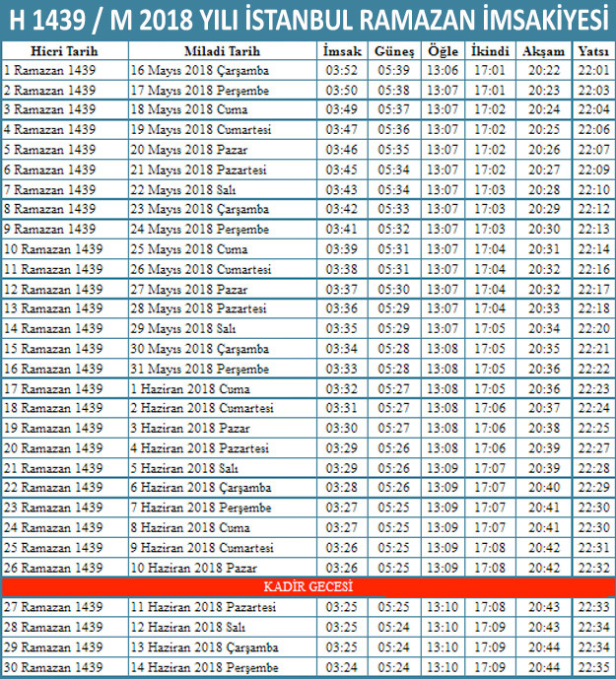This screenshot has width=616, height=679.
Task: Click the Hicri Tarih column header
Action: (64, 51)
